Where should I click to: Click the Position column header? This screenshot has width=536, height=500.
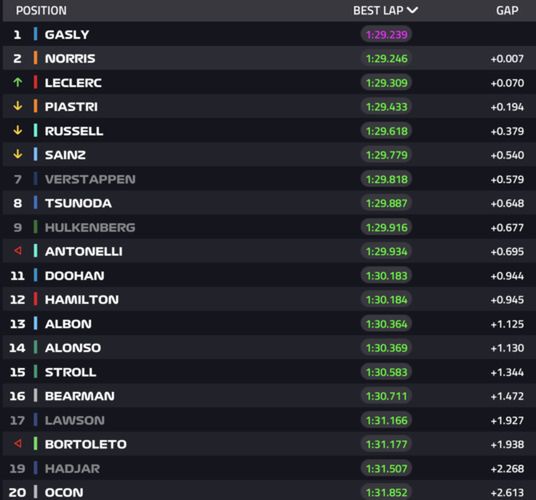41,11
